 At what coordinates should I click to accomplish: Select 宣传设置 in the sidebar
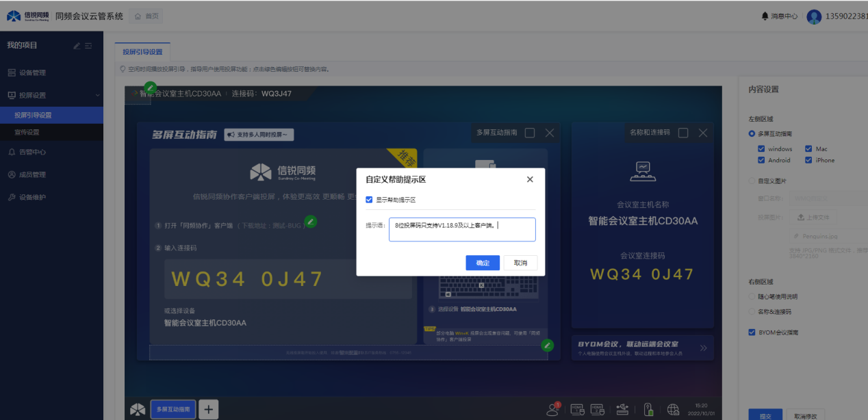pos(27,132)
